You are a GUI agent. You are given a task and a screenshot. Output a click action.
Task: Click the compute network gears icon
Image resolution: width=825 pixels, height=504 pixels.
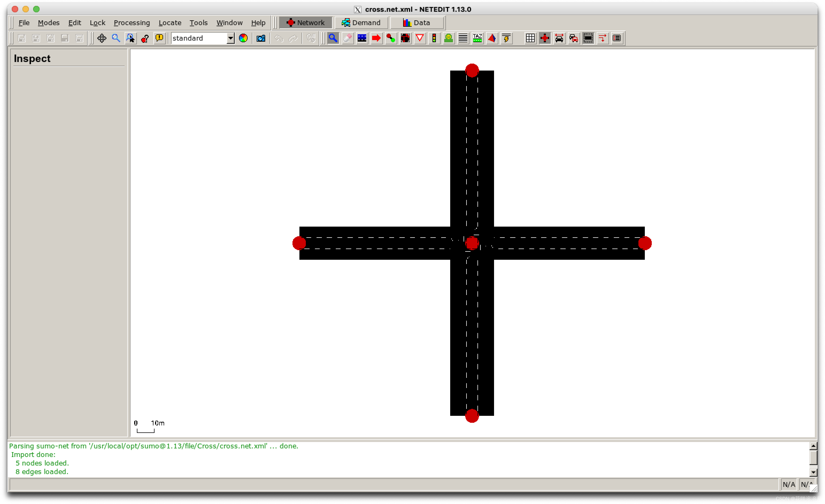pos(311,38)
